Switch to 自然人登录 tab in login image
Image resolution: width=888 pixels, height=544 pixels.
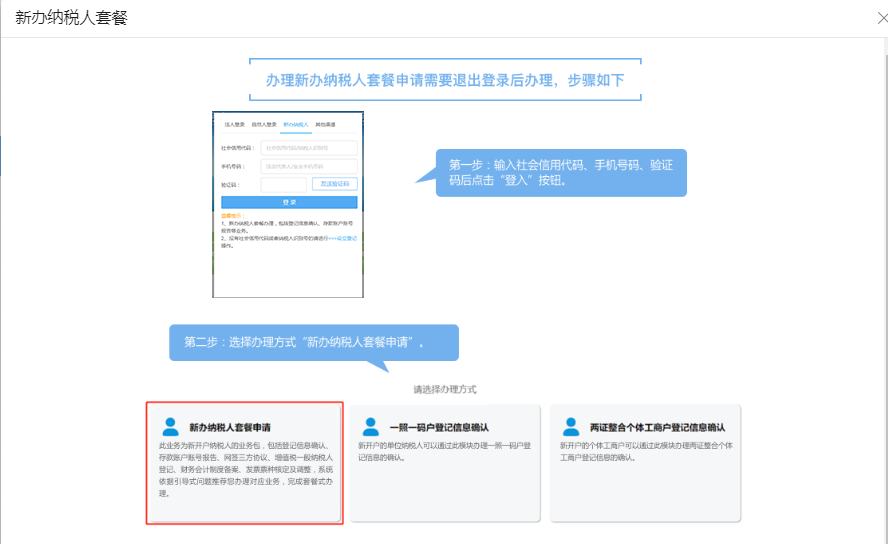[264, 125]
